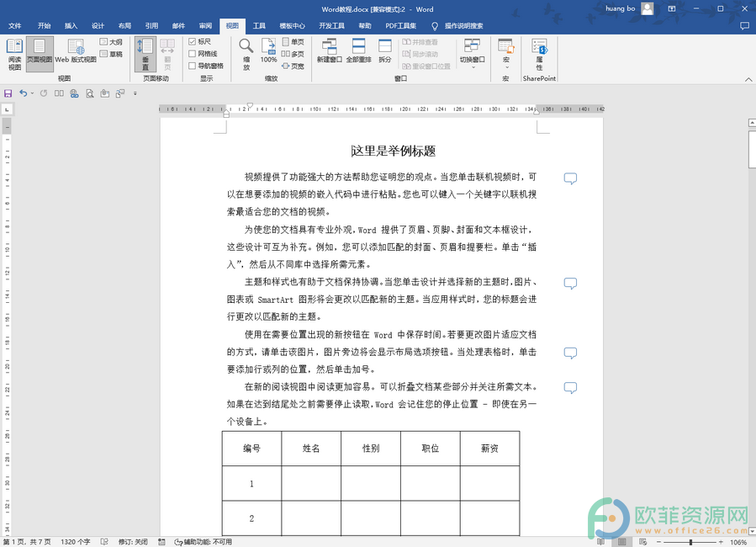Open the 开始 home tab

[x=45, y=26]
